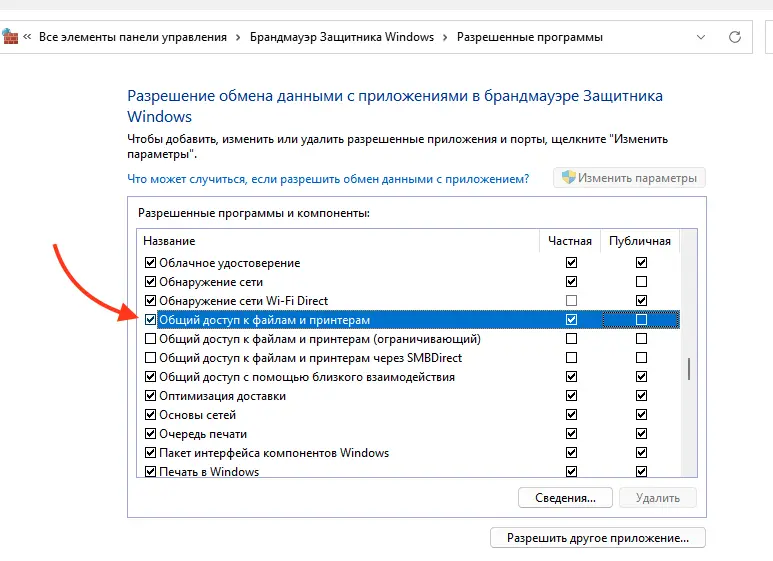Expand chevron after 'Брандмауэр Защитника Windows'
This screenshot has height=561, width=773.
click(445, 37)
